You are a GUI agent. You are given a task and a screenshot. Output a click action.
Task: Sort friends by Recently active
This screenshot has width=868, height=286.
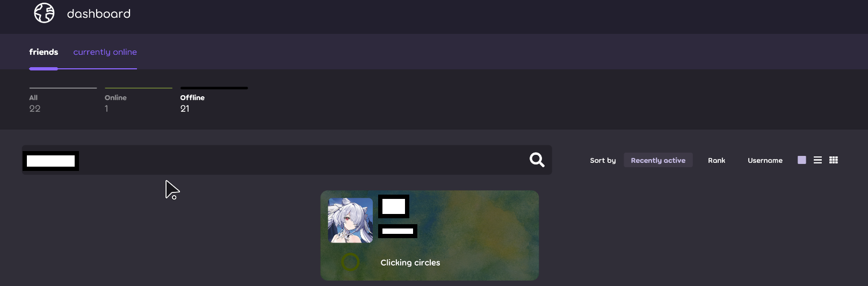pos(658,160)
